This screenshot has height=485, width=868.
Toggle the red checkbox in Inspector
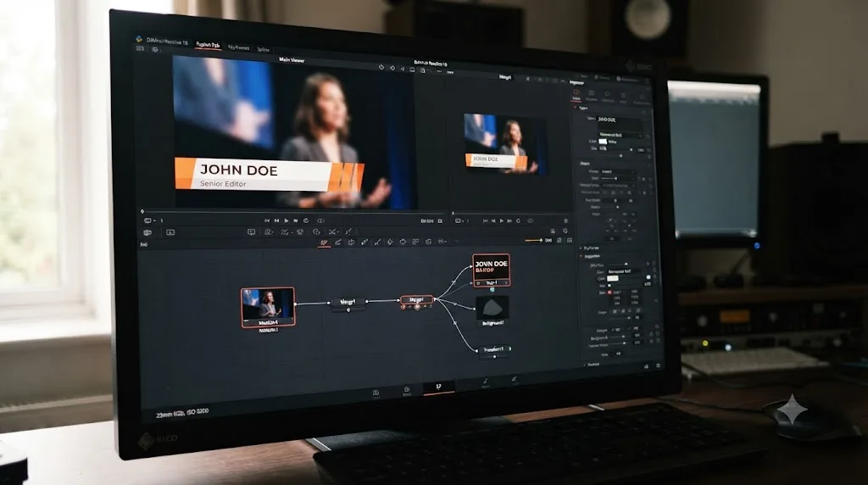pos(609,292)
